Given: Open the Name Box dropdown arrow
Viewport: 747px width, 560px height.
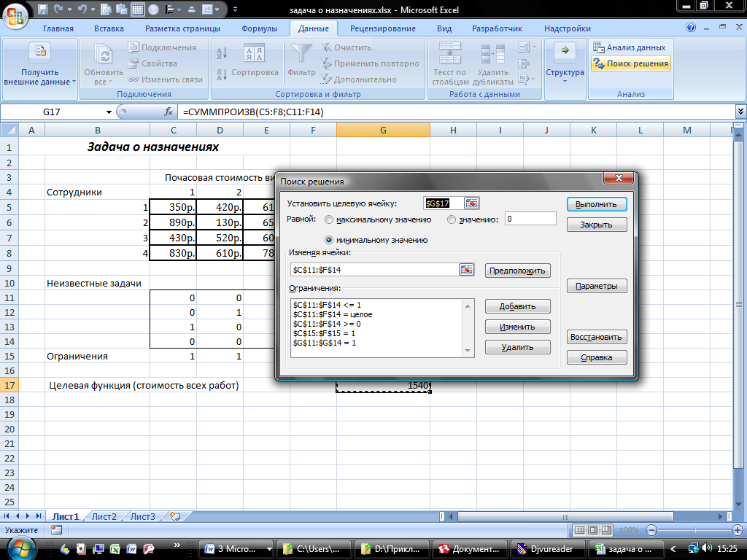Looking at the screenshot, I should (x=109, y=112).
